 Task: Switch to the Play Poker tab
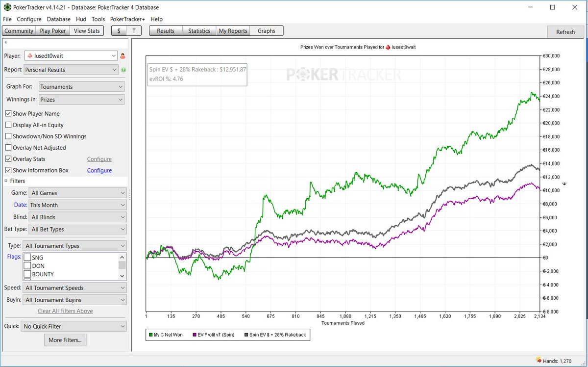pyautogui.click(x=53, y=31)
